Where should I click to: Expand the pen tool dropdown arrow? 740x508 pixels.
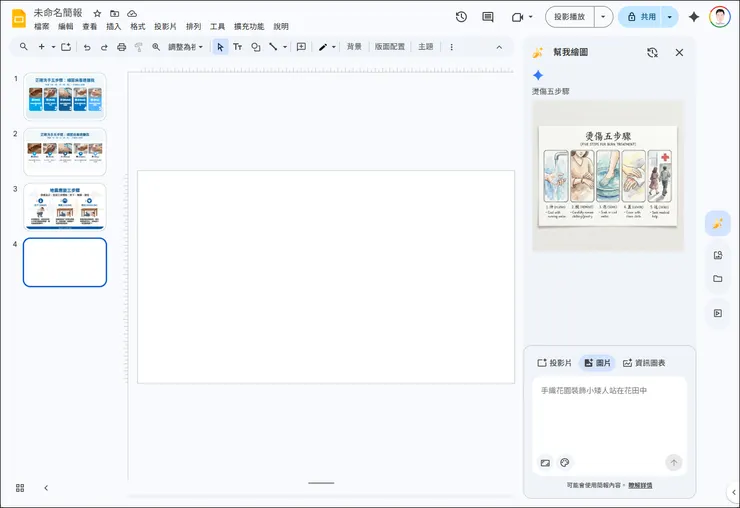(334, 47)
